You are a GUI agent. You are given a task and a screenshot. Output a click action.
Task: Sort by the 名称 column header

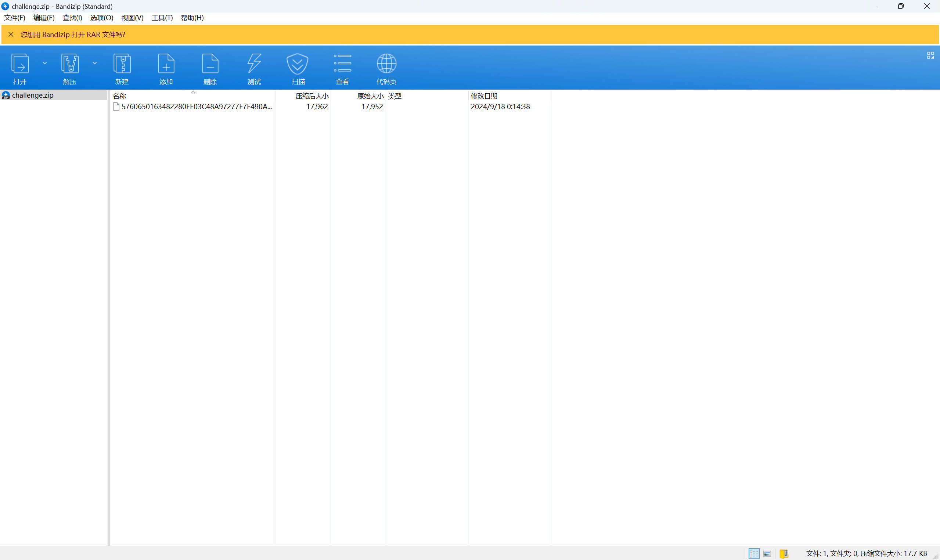coord(193,96)
